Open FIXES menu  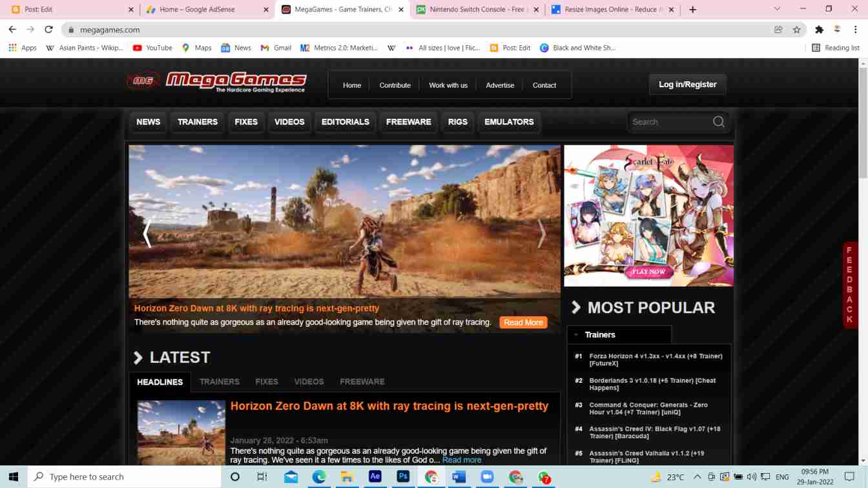click(x=246, y=122)
